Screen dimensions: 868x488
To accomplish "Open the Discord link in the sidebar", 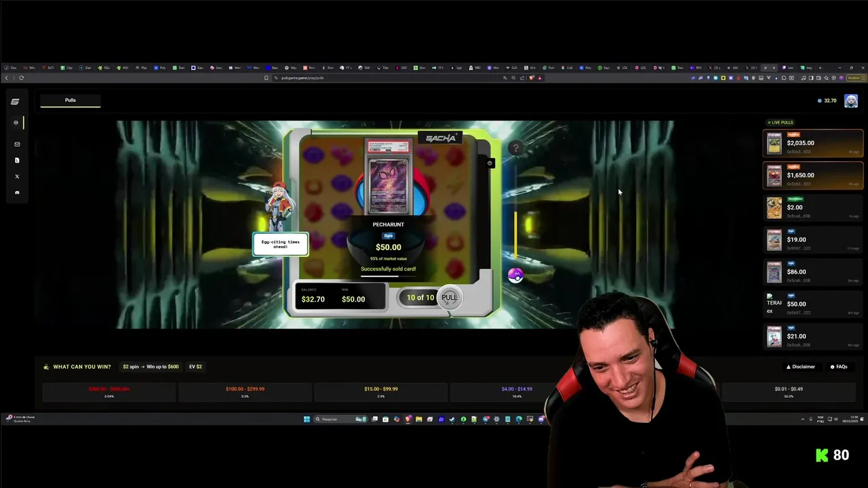I will [x=17, y=192].
